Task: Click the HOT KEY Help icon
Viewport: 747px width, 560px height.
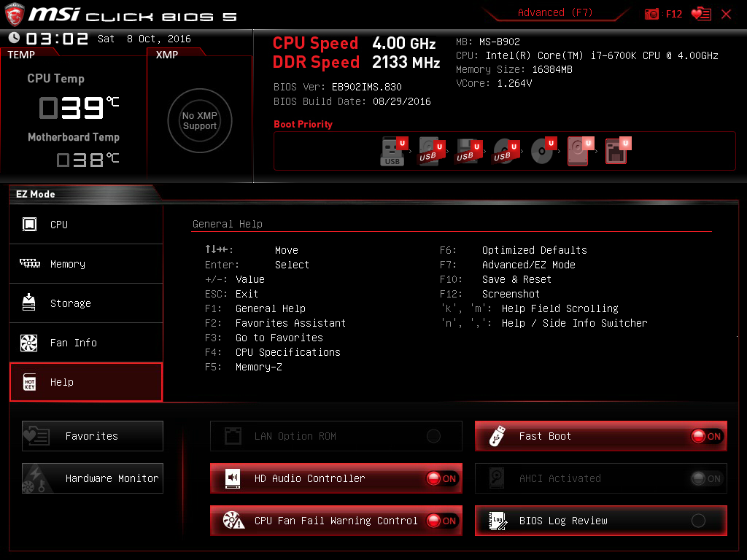Action: 29,382
